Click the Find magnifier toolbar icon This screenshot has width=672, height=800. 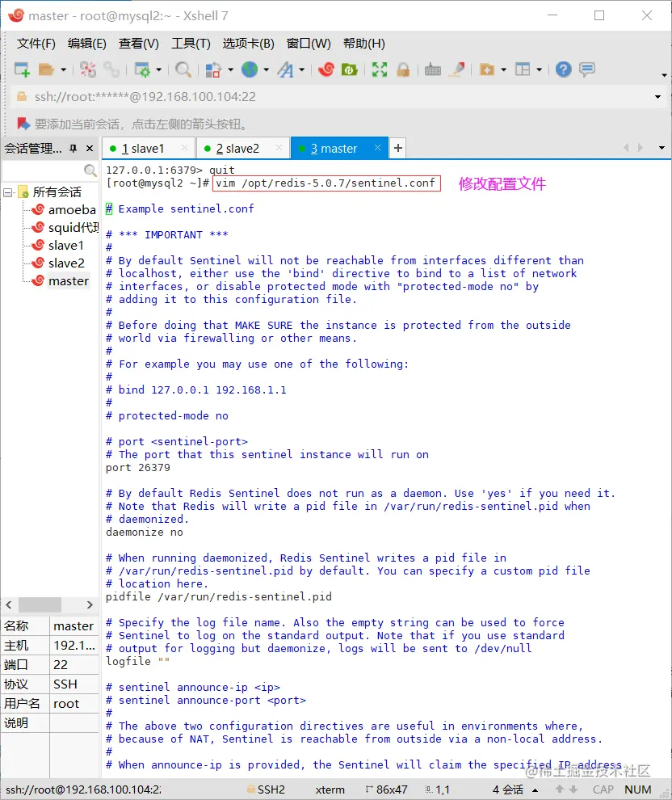(x=183, y=69)
